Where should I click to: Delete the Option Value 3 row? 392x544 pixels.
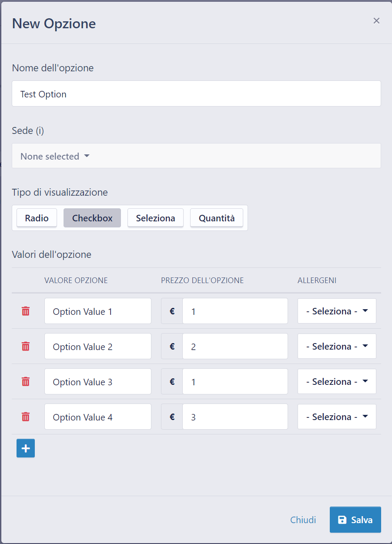click(26, 381)
